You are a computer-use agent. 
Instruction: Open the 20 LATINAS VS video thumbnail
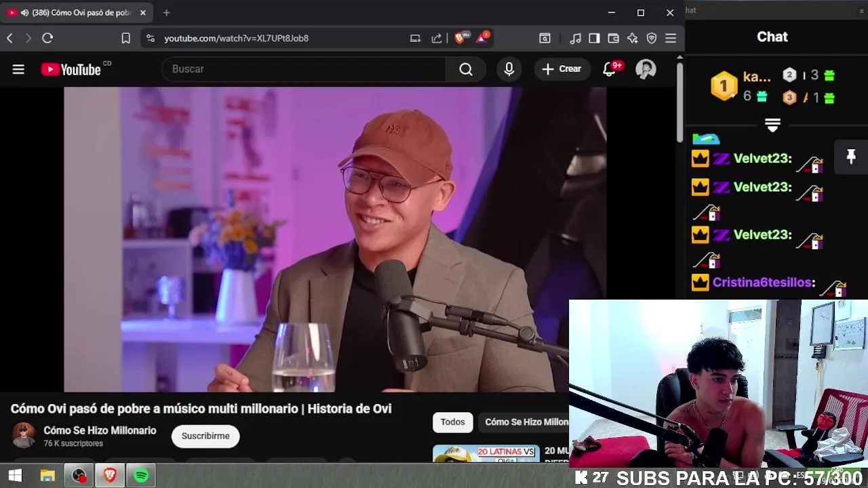(x=486, y=453)
